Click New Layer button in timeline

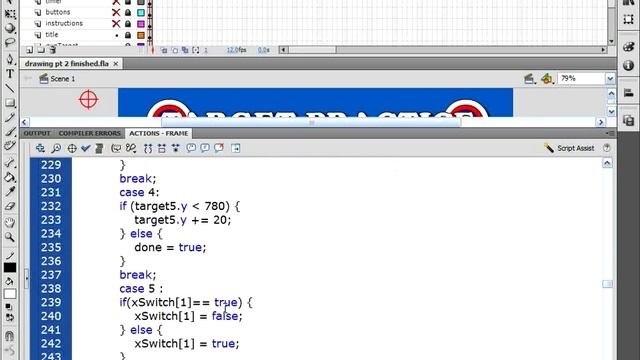[x=29, y=50]
